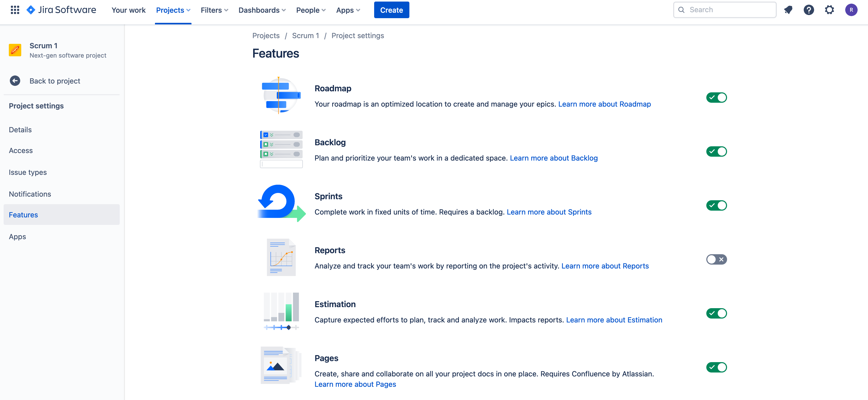Screen dimensions: 868x400
Task: Click the back arrow icon
Action: (x=15, y=81)
